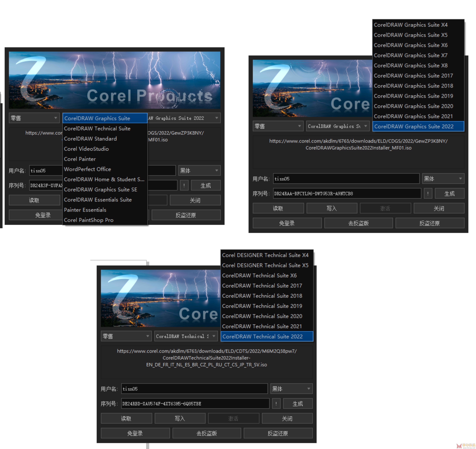Viewport: 476px width, 449px height.
Task: Select CorelDRAW Essentials Suite
Action: click(x=105, y=200)
